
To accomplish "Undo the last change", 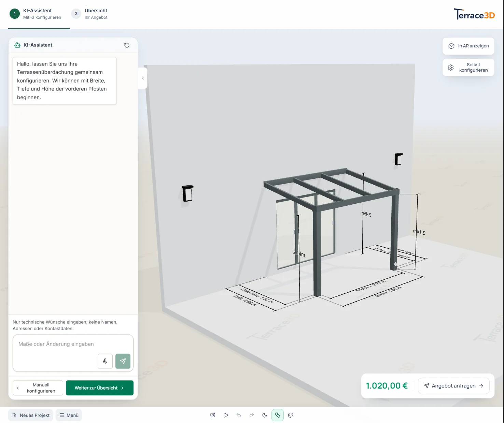I will coord(239,415).
